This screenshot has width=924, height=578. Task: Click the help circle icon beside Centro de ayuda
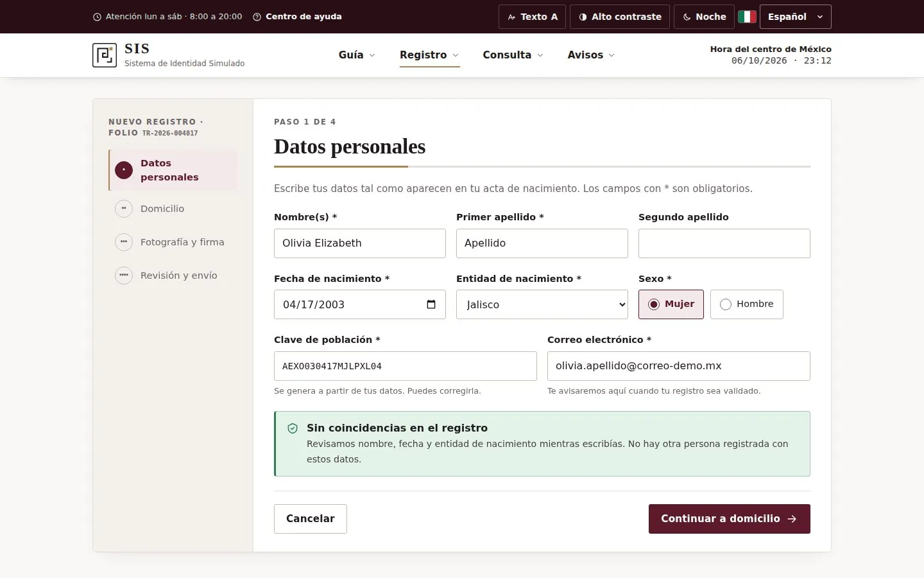(257, 17)
